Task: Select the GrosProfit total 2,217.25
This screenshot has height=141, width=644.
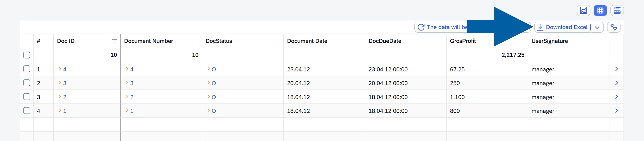Action: pyautogui.click(x=513, y=55)
